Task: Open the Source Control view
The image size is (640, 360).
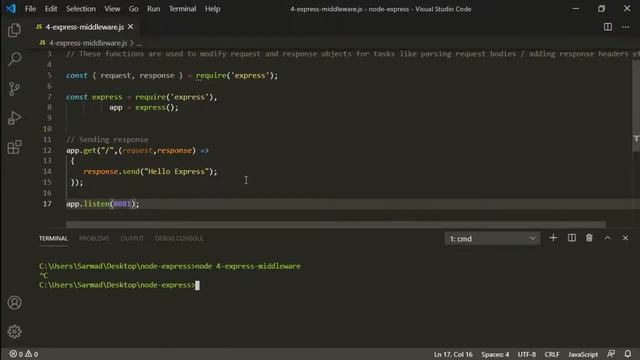Action: pyautogui.click(x=14, y=89)
